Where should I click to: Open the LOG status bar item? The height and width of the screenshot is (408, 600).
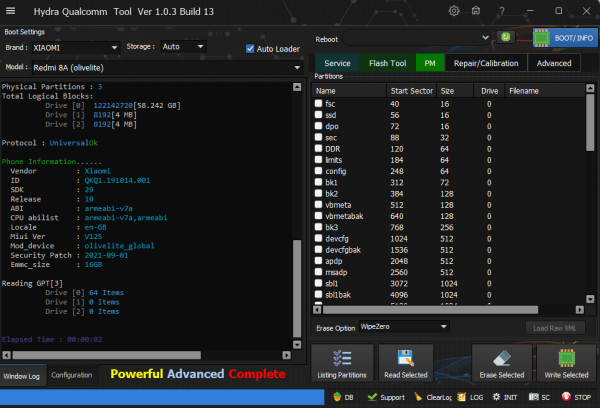click(x=470, y=397)
